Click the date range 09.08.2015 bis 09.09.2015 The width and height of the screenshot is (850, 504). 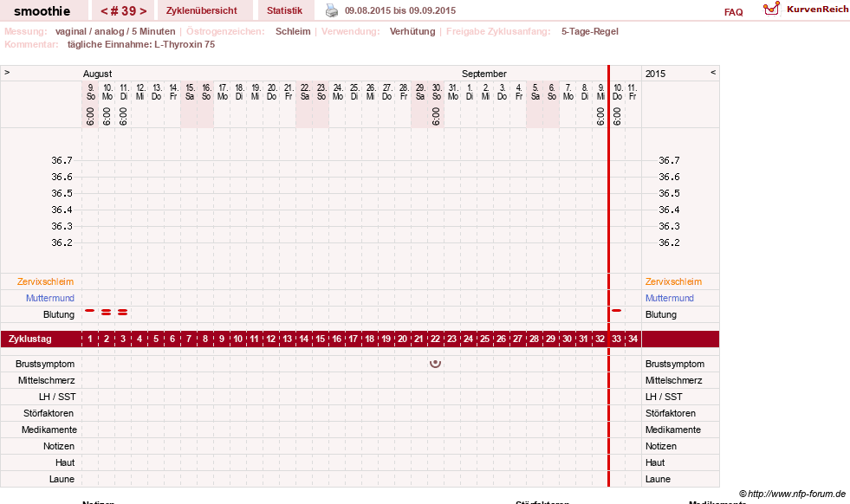(x=400, y=10)
